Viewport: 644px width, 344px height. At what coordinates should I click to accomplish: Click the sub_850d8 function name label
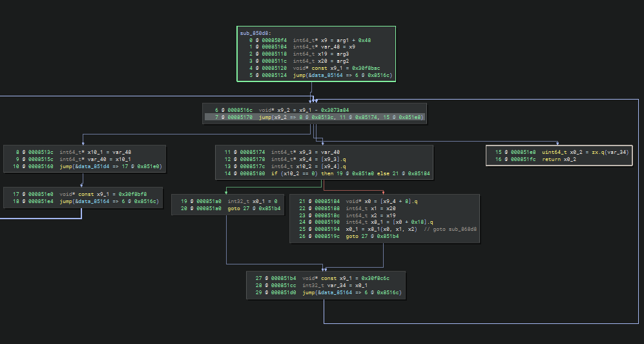point(256,33)
